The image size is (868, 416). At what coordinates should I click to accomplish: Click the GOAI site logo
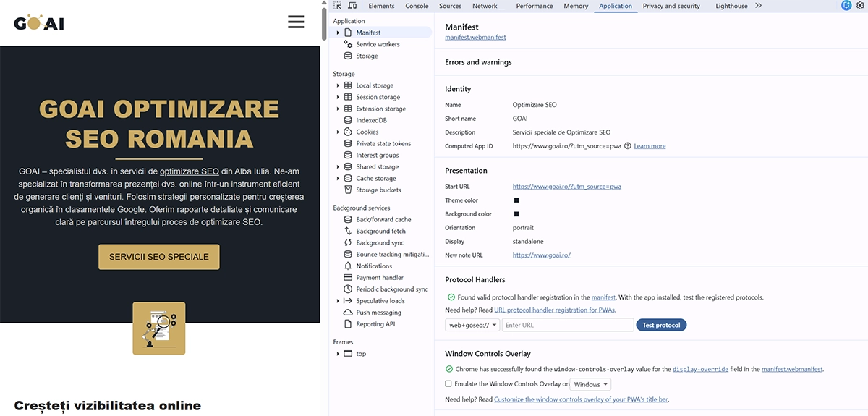(x=39, y=22)
